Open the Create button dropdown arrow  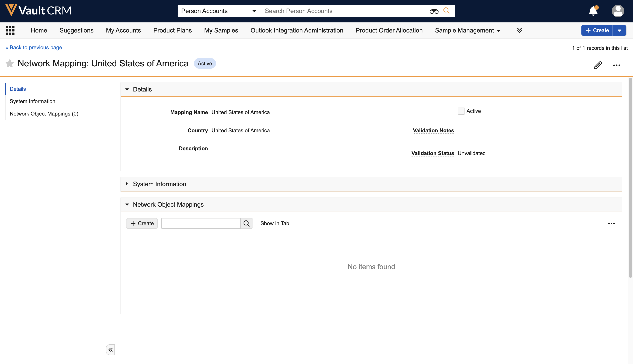[619, 31]
